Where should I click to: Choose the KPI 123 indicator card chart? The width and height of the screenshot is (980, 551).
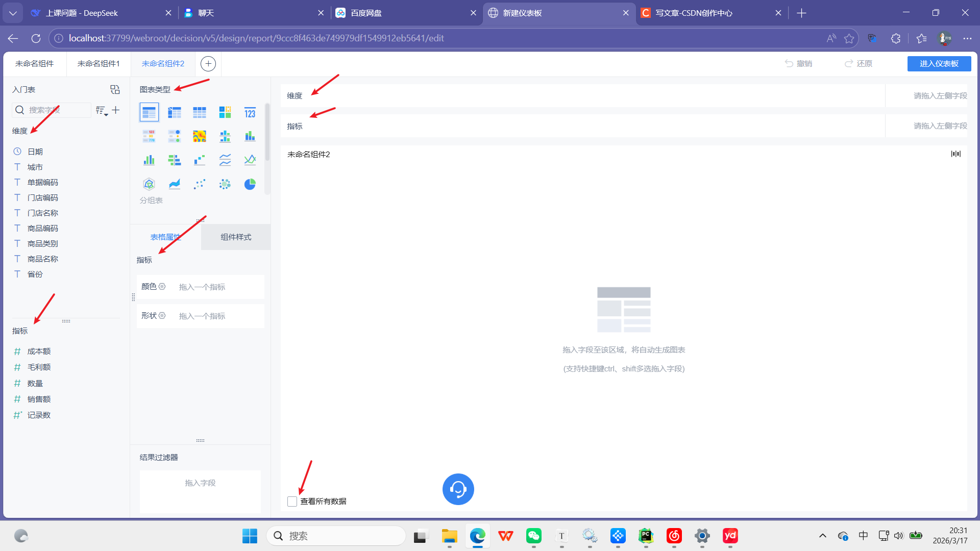click(x=250, y=112)
